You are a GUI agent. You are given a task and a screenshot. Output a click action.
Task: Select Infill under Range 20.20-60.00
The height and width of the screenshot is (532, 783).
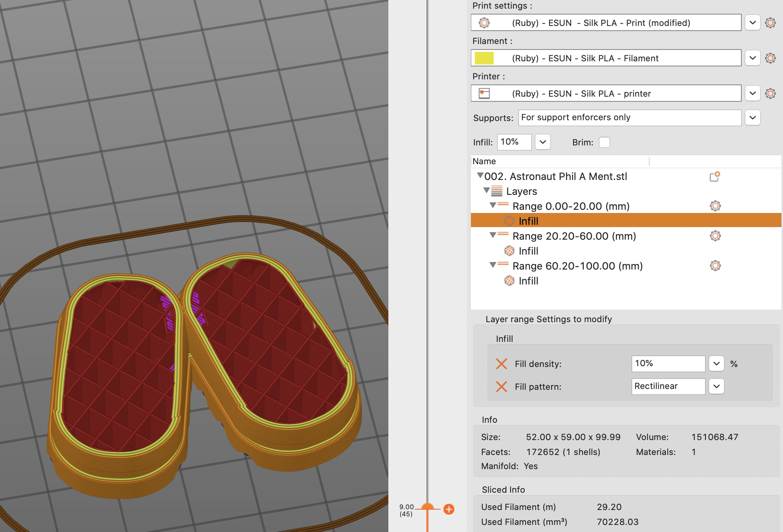[x=528, y=251]
